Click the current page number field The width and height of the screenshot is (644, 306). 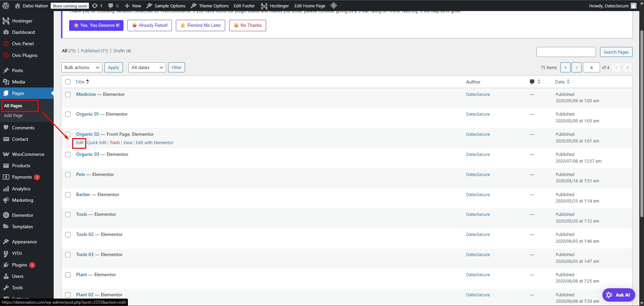tap(591, 67)
